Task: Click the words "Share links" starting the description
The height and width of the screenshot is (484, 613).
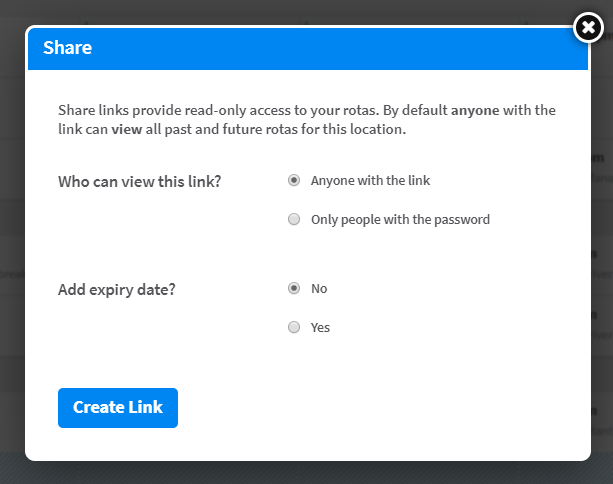Action: tap(93, 110)
